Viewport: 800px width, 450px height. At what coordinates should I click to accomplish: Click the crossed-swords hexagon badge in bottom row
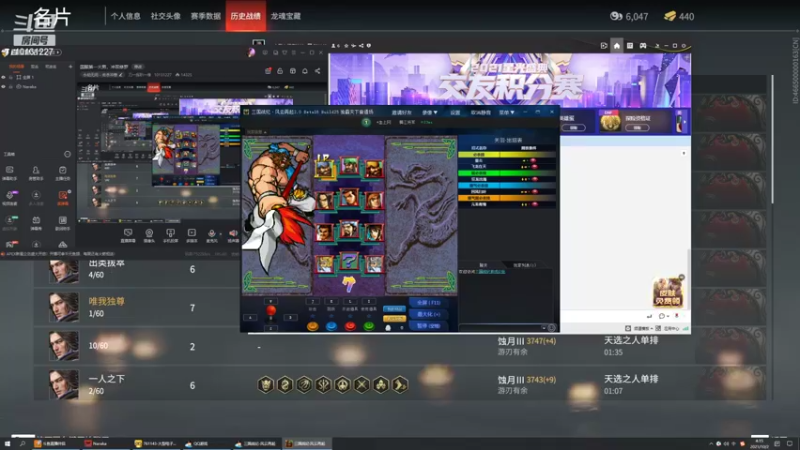pos(362,384)
